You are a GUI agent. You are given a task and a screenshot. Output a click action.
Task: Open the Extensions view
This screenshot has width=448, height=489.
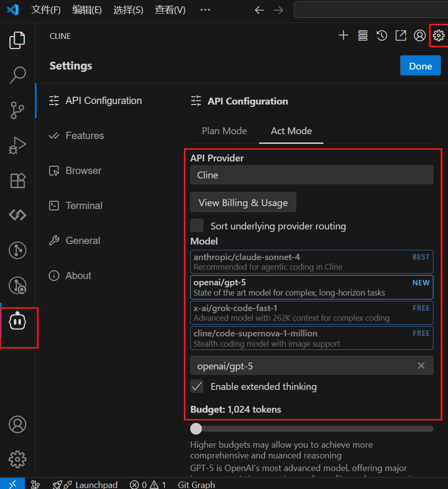pyautogui.click(x=17, y=180)
